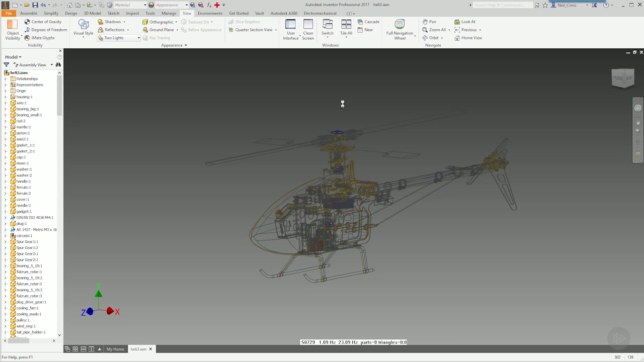644x362 pixels.
Task: Click Look At tool
Action: [465, 22]
